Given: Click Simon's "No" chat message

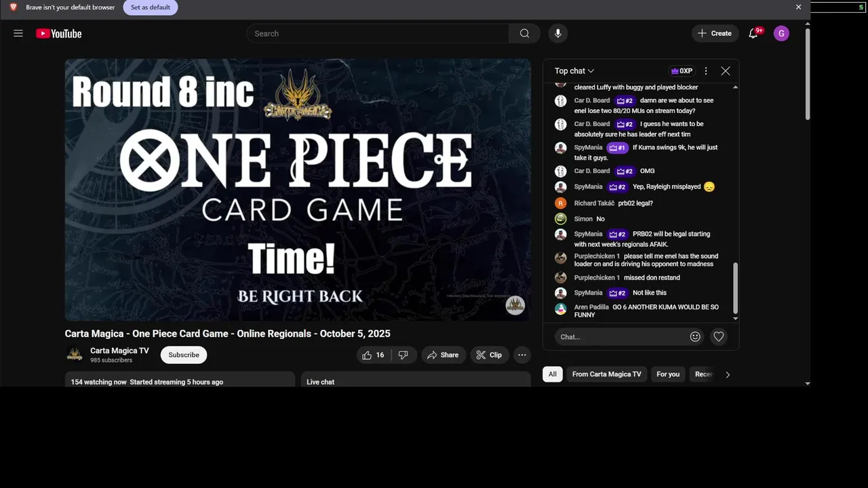Looking at the screenshot, I should (600, 219).
